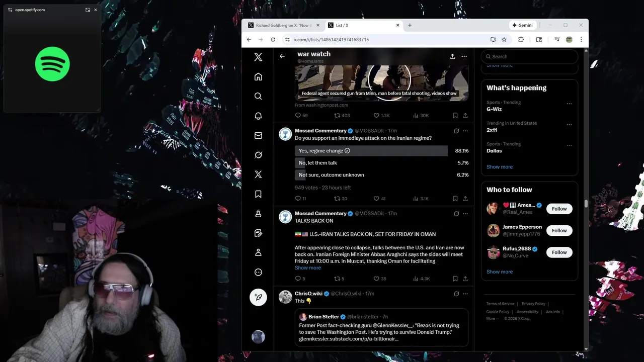Share the war watch list
The width and height of the screenshot is (644, 362).
[x=452, y=56]
